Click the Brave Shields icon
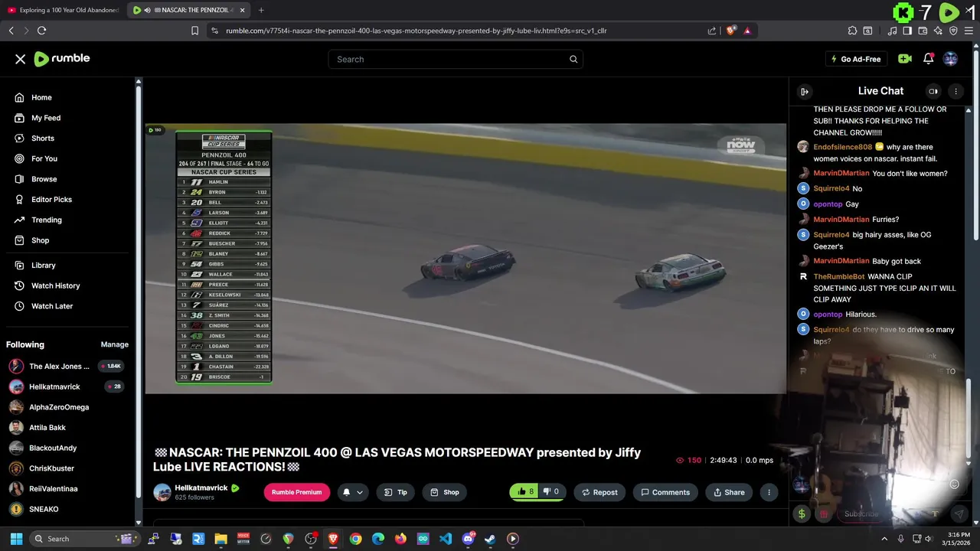980x551 pixels. coord(731,31)
